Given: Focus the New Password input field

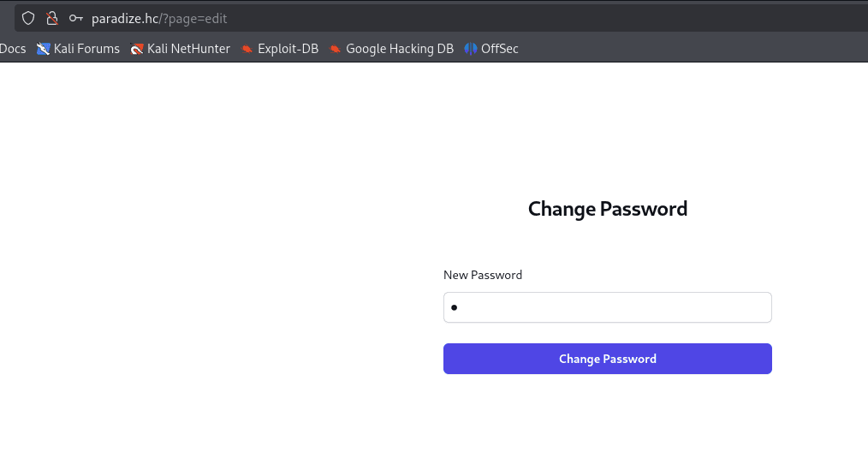Looking at the screenshot, I should point(608,307).
